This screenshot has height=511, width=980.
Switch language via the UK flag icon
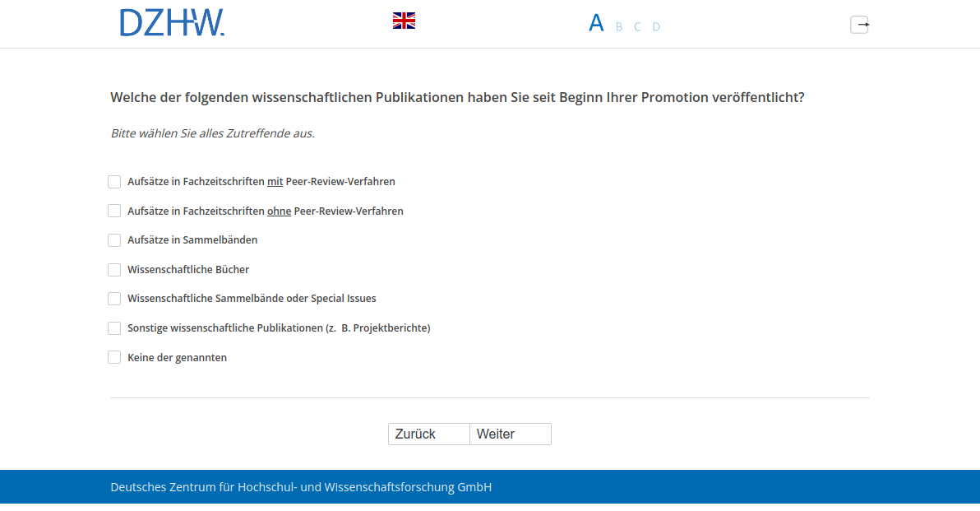coord(404,21)
